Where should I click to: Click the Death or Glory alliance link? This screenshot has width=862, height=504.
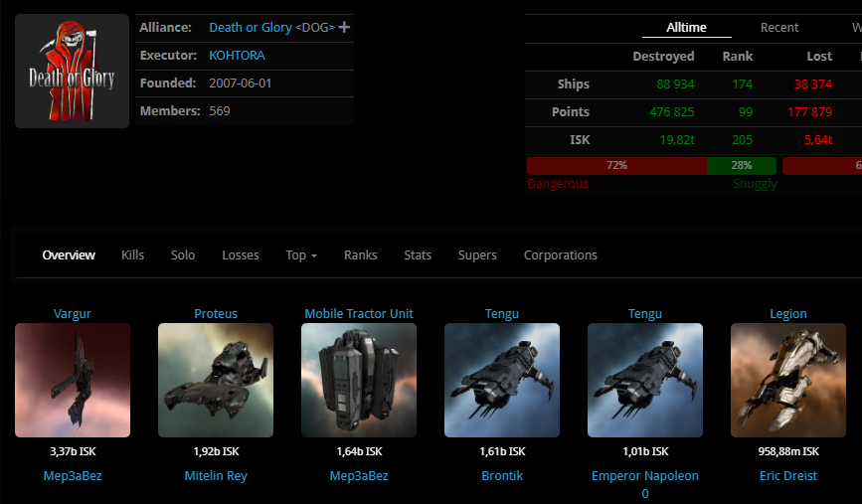click(x=251, y=28)
